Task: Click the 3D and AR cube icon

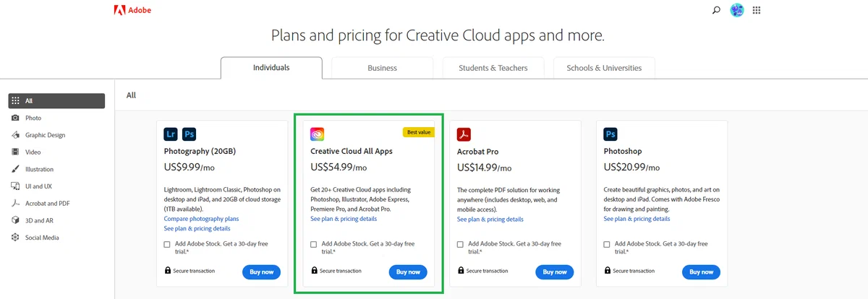Action: 16,220
